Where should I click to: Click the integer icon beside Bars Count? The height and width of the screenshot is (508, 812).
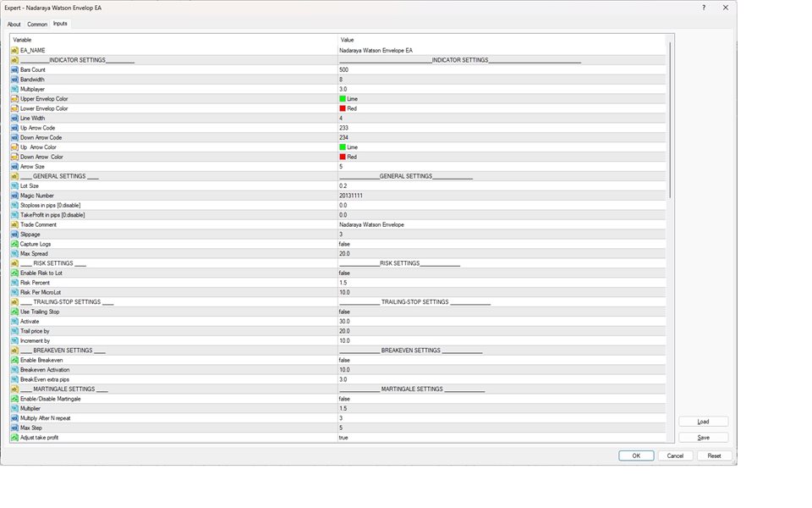point(14,69)
